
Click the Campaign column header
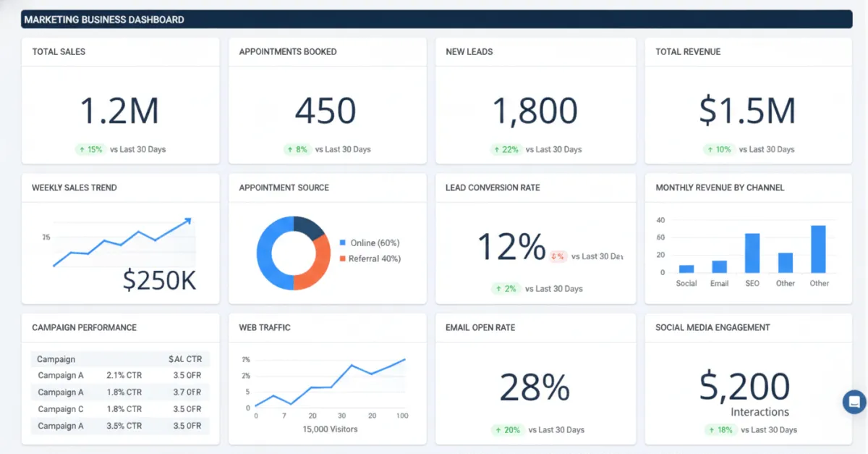(x=56, y=358)
